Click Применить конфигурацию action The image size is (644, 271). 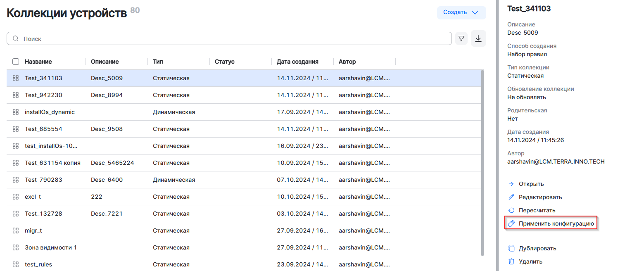pos(556,223)
